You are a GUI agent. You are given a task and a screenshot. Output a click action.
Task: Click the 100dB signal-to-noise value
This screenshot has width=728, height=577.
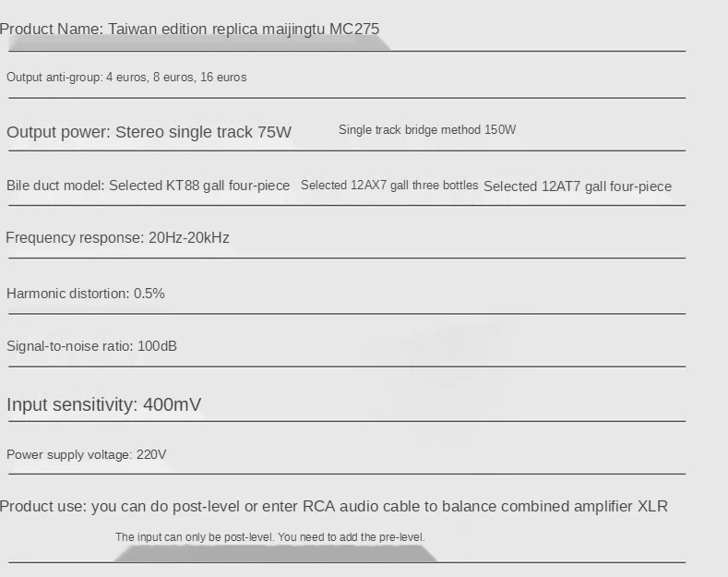pos(157,346)
